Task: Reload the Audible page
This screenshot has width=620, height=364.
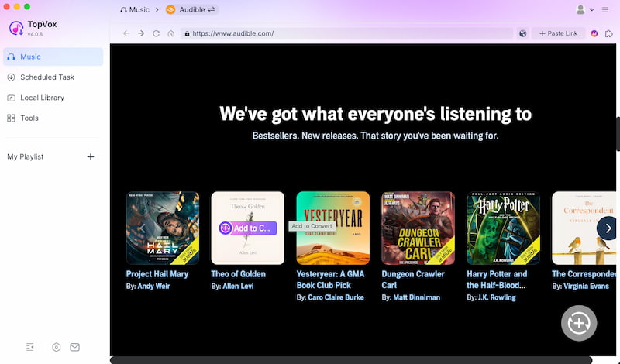Action: point(157,33)
